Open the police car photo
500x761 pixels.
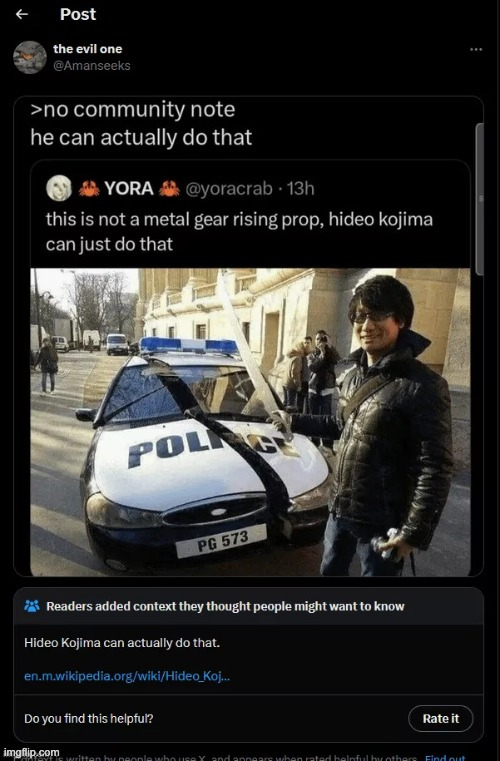coord(250,422)
